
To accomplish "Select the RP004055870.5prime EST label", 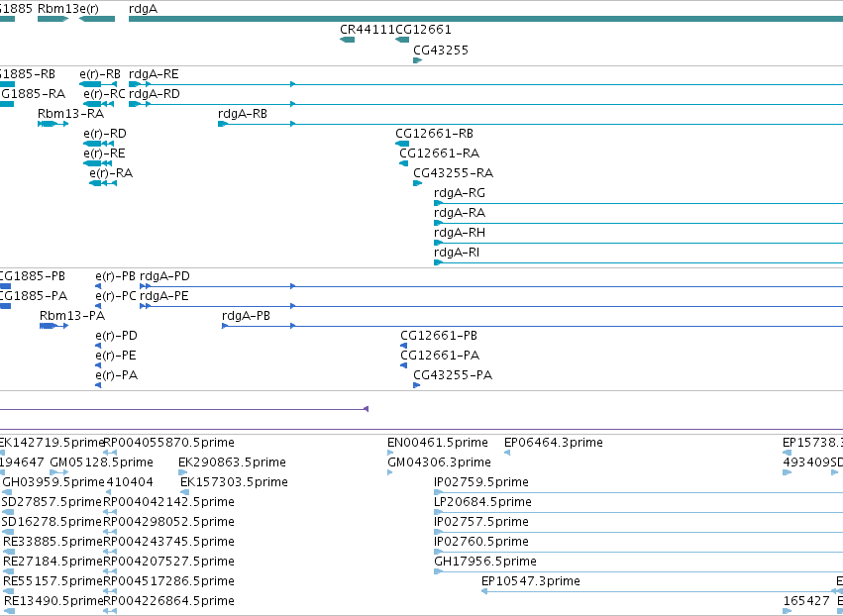I will pos(168,443).
